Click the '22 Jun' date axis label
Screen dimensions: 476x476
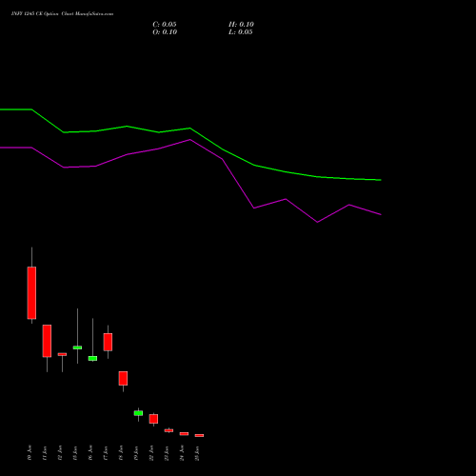tap(151, 453)
